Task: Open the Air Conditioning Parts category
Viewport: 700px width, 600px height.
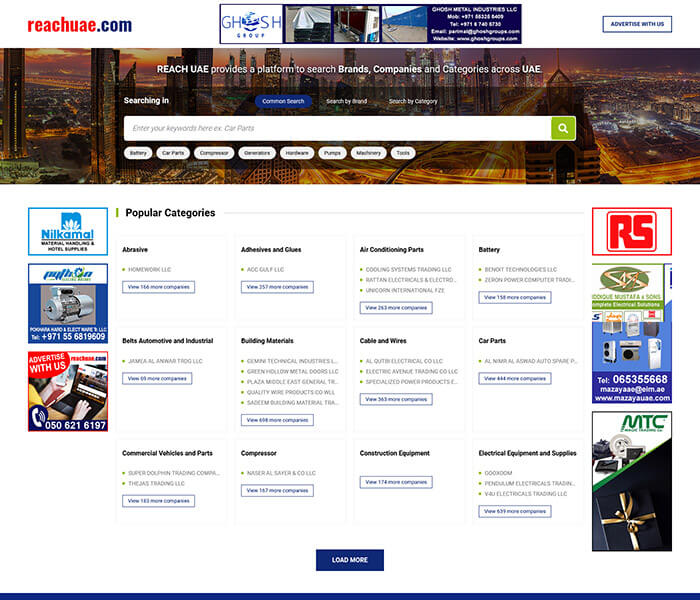Action: click(x=392, y=250)
